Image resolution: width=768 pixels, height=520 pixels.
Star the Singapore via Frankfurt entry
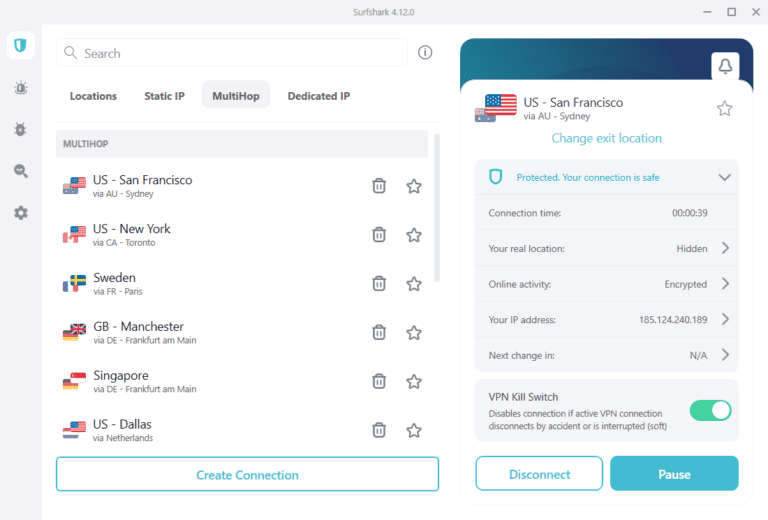coord(414,381)
